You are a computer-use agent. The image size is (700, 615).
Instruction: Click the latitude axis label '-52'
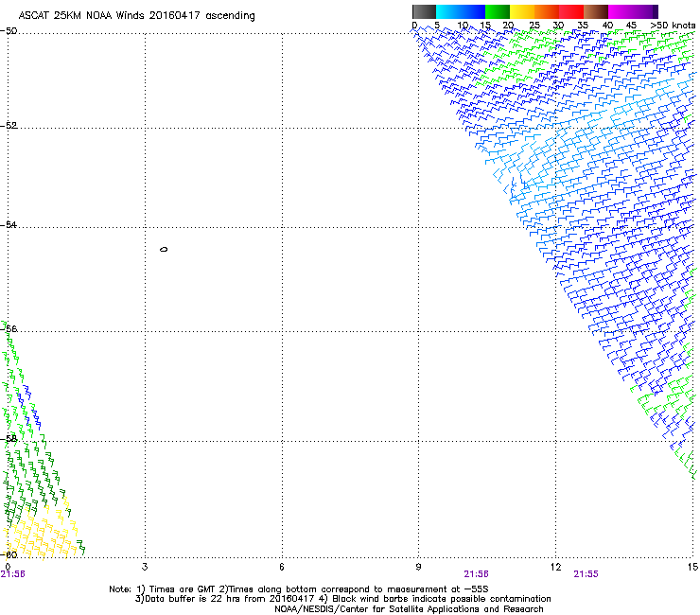click(x=9, y=126)
